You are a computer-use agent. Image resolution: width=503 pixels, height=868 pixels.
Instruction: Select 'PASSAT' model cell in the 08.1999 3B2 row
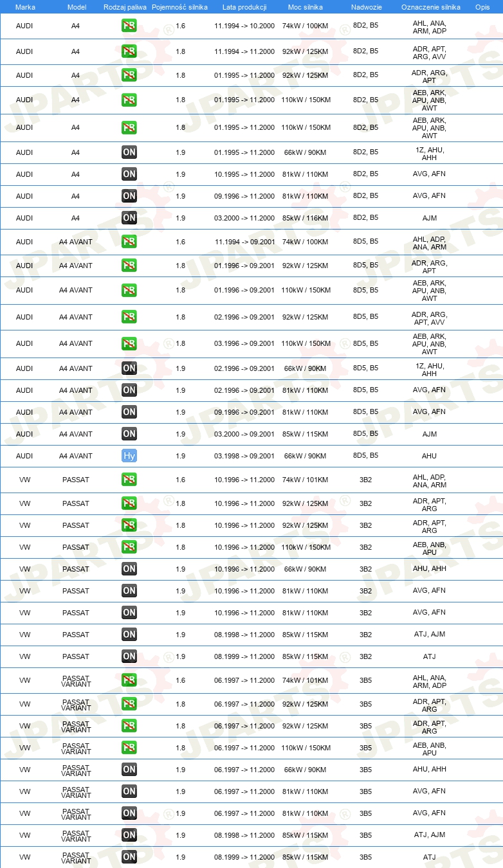(76, 656)
